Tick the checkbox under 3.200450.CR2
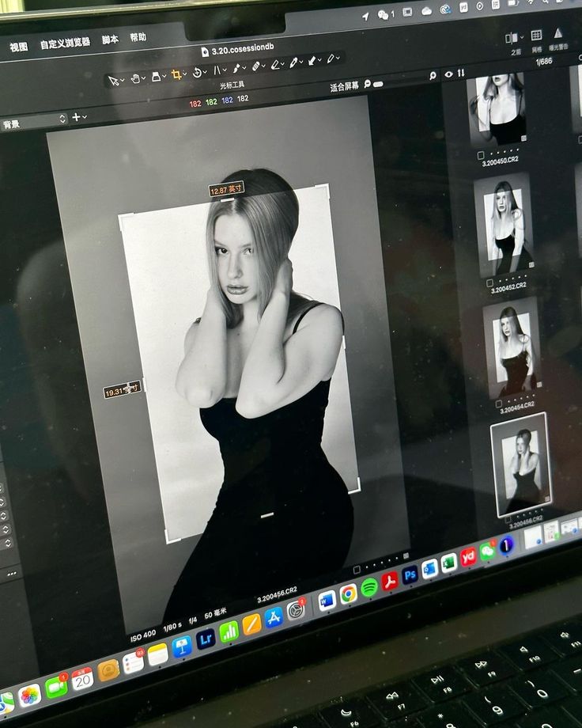 coord(481,156)
